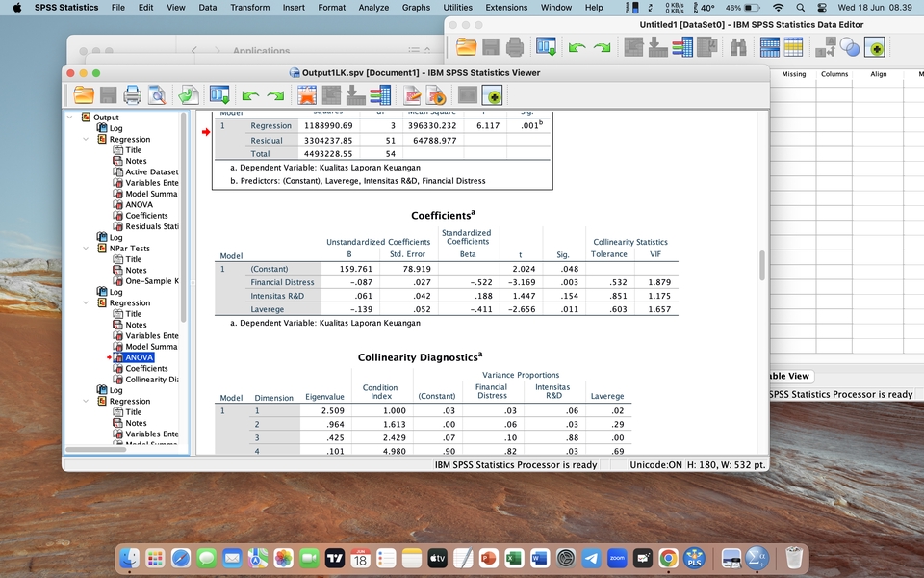The image size is (924, 578).
Task: Click the output pane vertical scrollbar
Action: pos(762,265)
